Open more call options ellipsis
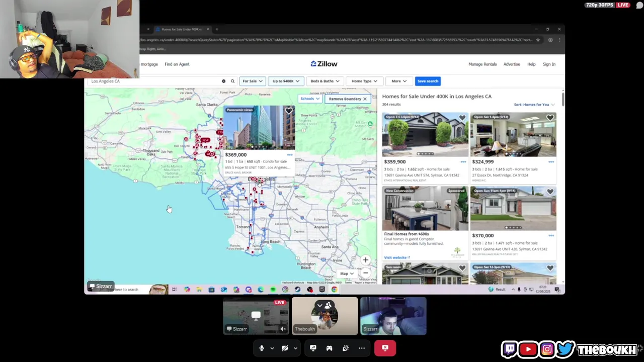Image resolution: width=644 pixels, height=362 pixels. (362, 348)
